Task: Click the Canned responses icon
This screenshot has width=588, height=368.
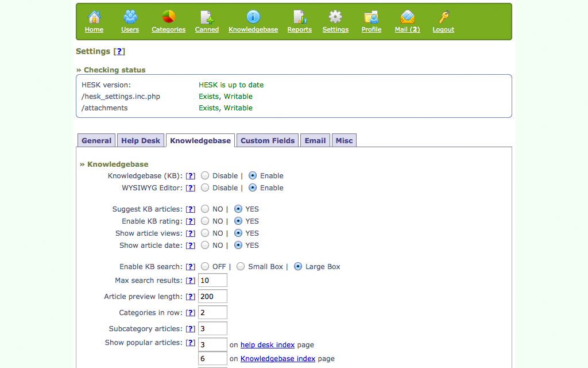Action: [x=207, y=17]
